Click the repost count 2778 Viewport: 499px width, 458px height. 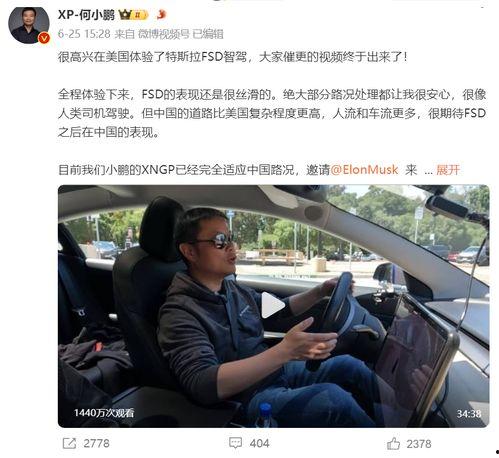click(96, 443)
